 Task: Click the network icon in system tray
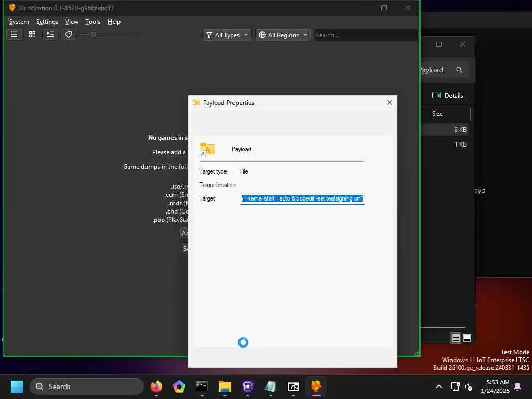455,387
